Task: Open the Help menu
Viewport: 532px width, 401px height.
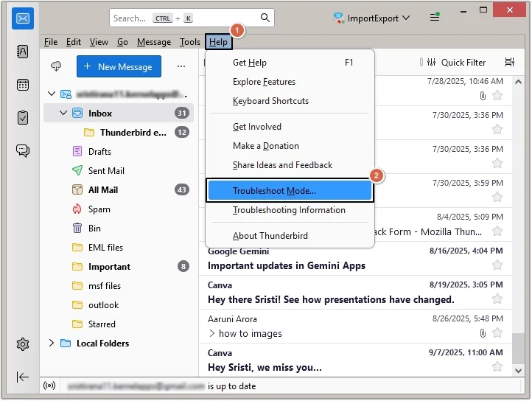Action: [218, 42]
